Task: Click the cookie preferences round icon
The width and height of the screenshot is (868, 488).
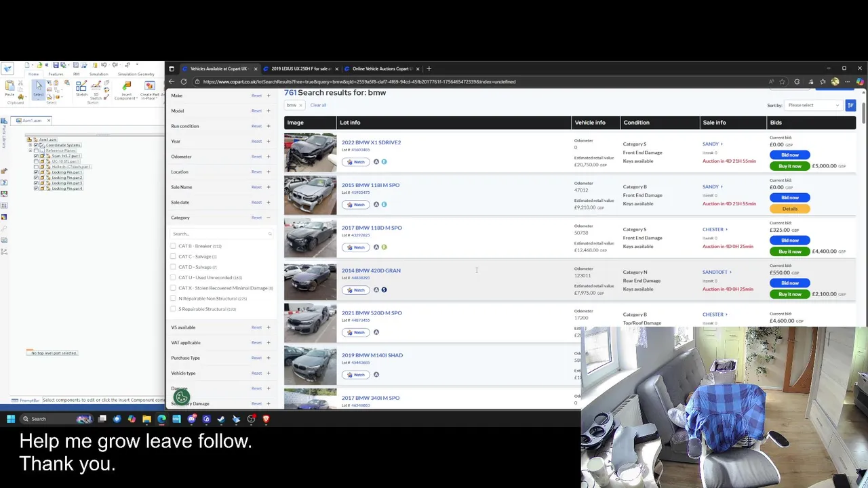Action: pos(181,397)
